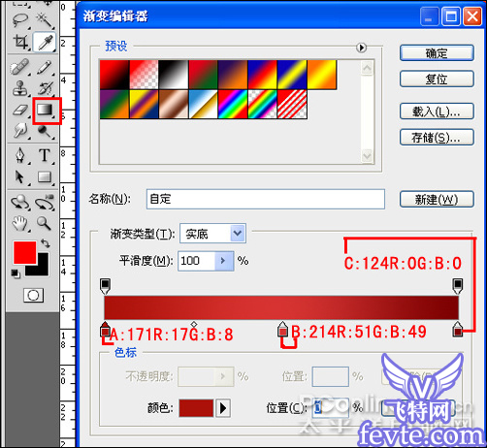Choose the violet-to-orange gradient preset
The image size is (487, 448).
tap(233, 75)
